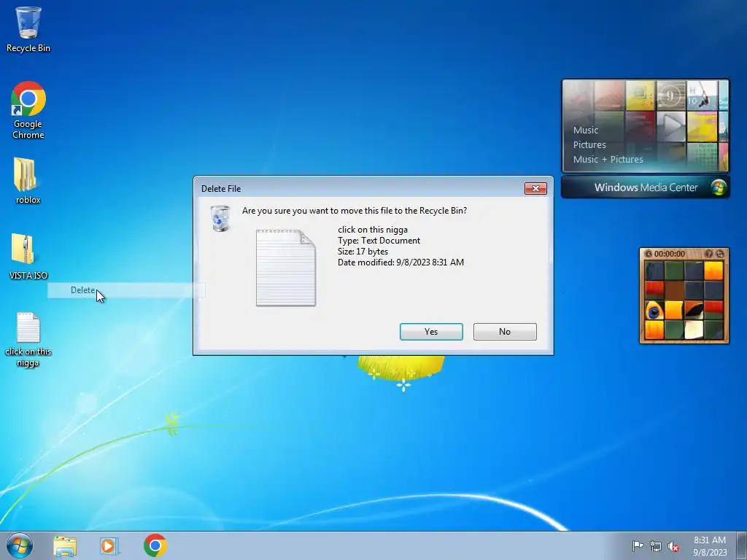Move the orange tile with black beak
Viewport: 747px width, 560px height.
click(694, 311)
